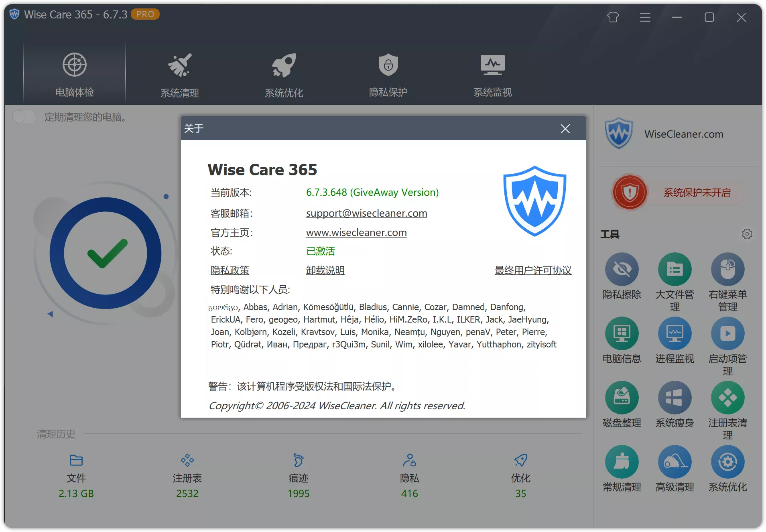Image resolution: width=766 pixels, height=532 pixels.
Task: Start the 磁盘整理 disk defrag tool
Action: (622, 397)
